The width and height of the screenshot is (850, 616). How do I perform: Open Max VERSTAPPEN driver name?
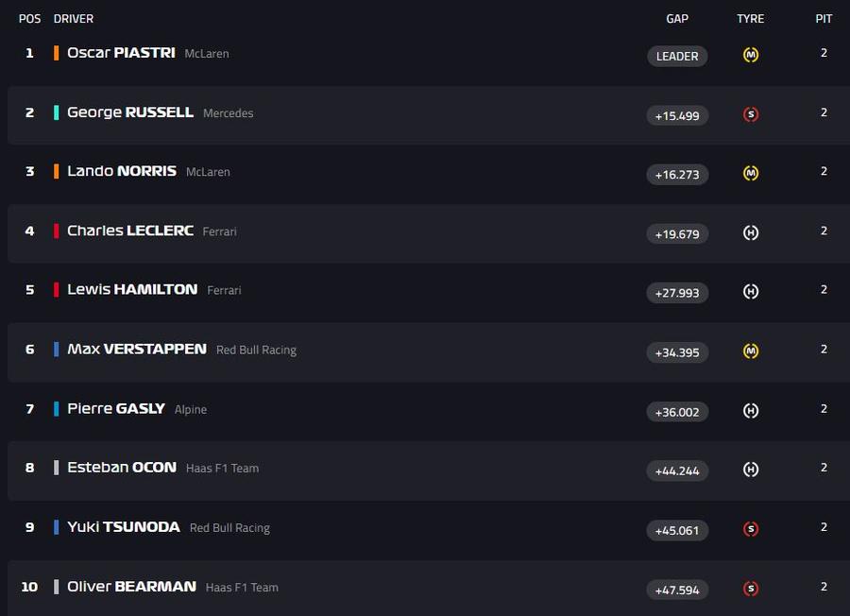coord(137,349)
